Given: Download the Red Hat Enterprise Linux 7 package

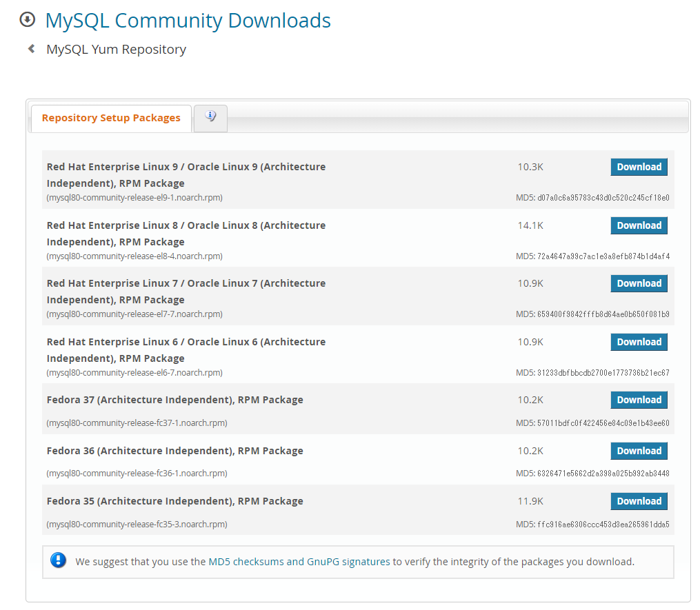Looking at the screenshot, I should 639,283.
